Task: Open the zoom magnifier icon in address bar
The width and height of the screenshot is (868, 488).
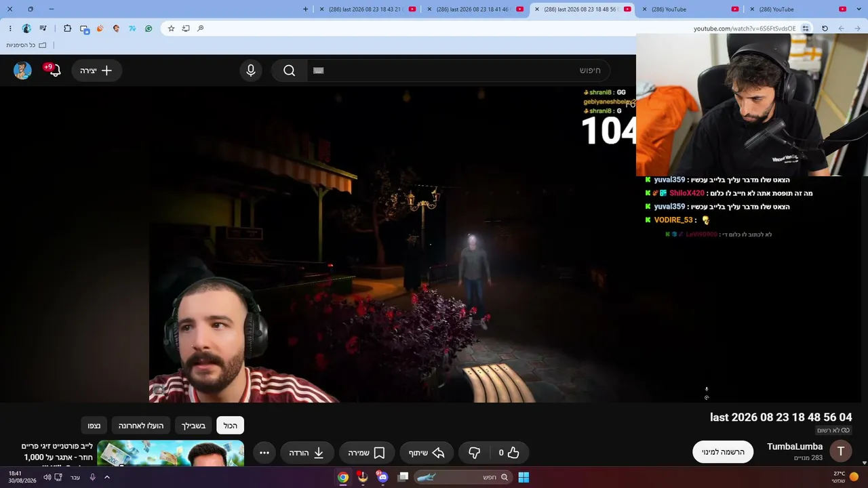Action: coord(201,28)
